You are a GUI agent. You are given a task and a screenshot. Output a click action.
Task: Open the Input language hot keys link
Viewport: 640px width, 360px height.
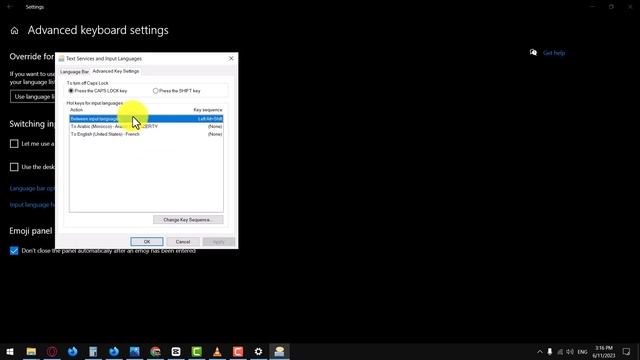click(x=32, y=205)
